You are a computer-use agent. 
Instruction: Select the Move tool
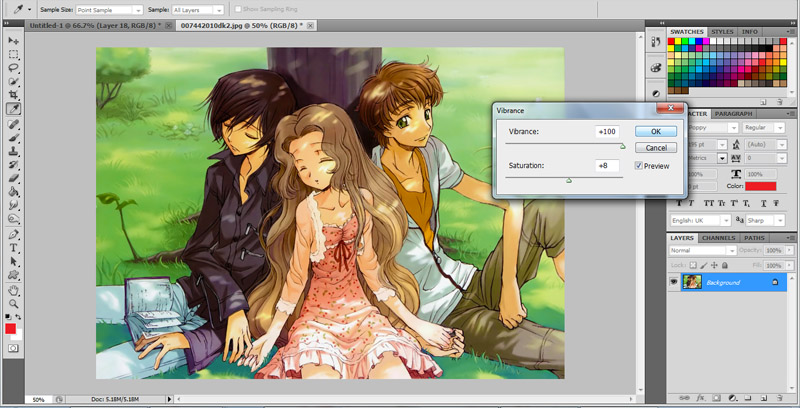tap(14, 40)
